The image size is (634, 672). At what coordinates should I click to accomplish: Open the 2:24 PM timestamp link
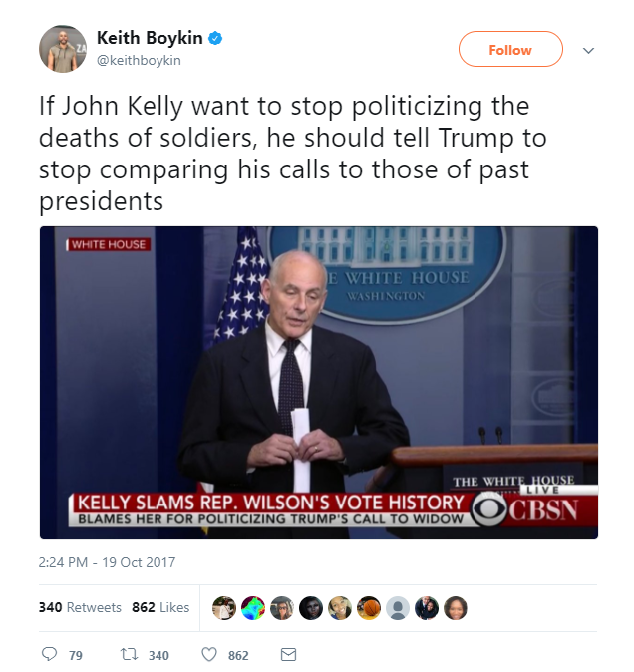[x=107, y=562]
